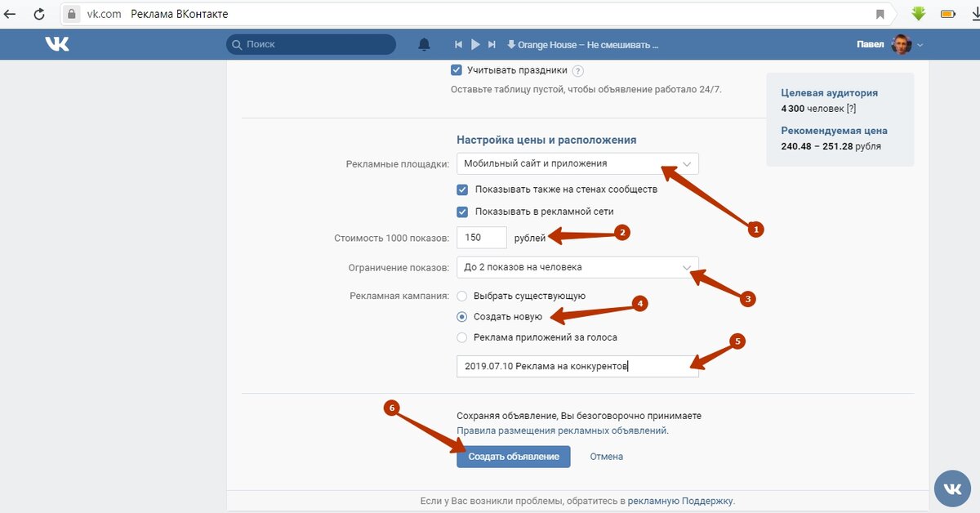Go to VK home via the VK logo
This screenshot has width=980, height=513.
pyautogui.click(x=57, y=44)
